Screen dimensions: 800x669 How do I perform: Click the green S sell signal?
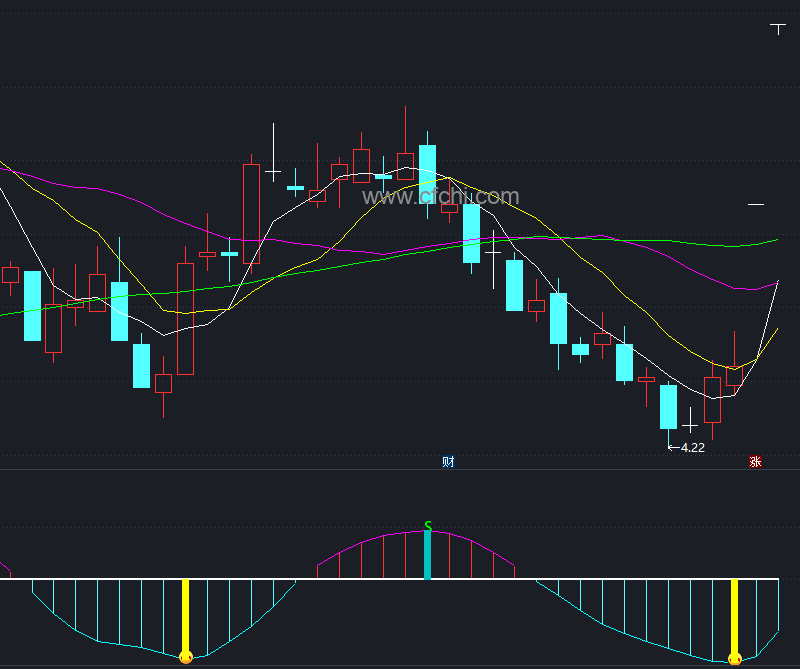click(428, 526)
